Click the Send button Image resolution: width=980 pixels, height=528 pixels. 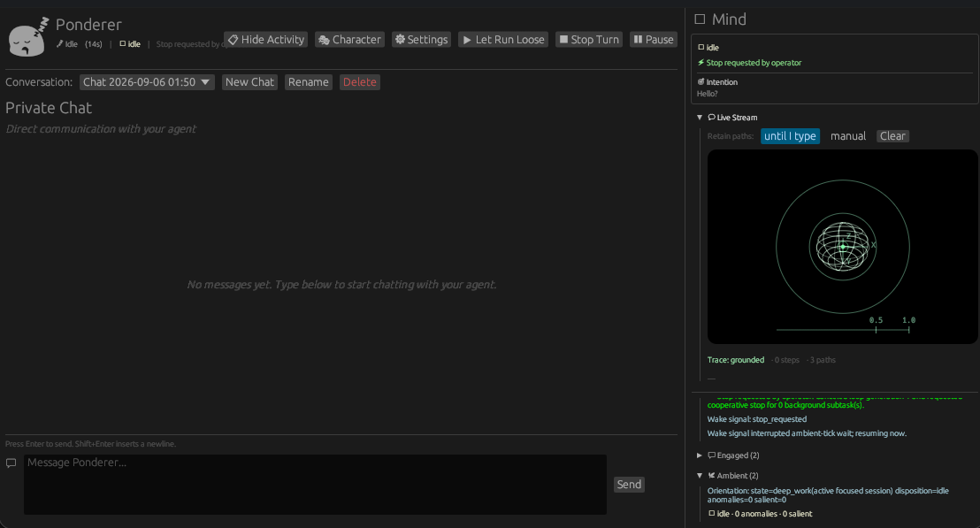pos(629,485)
